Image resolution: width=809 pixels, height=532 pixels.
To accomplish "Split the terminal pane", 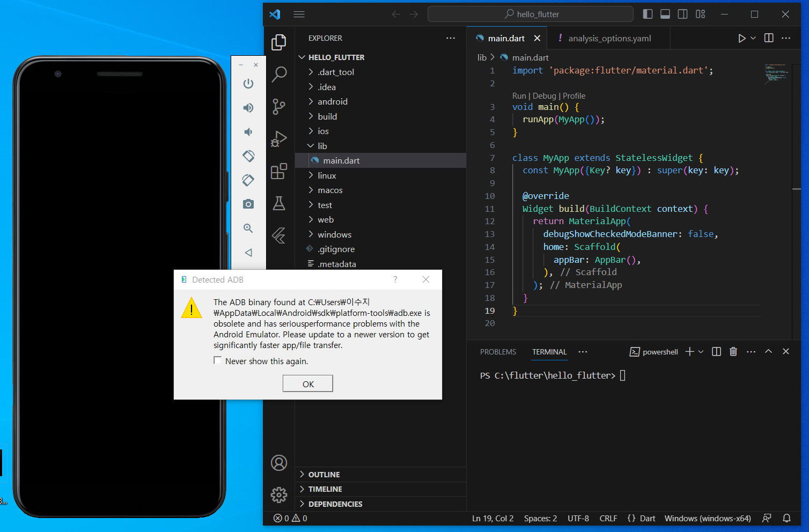I will pyautogui.click(x=716, y=352).
